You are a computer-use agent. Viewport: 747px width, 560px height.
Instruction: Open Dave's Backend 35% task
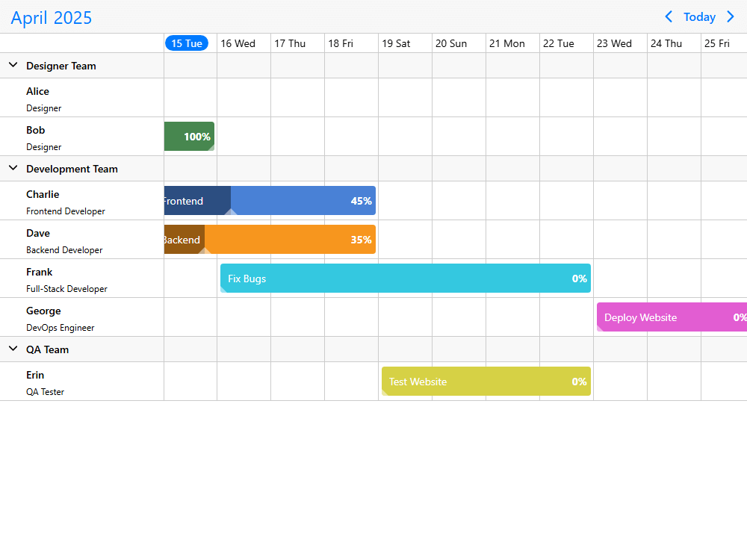[x=270, y=240]
